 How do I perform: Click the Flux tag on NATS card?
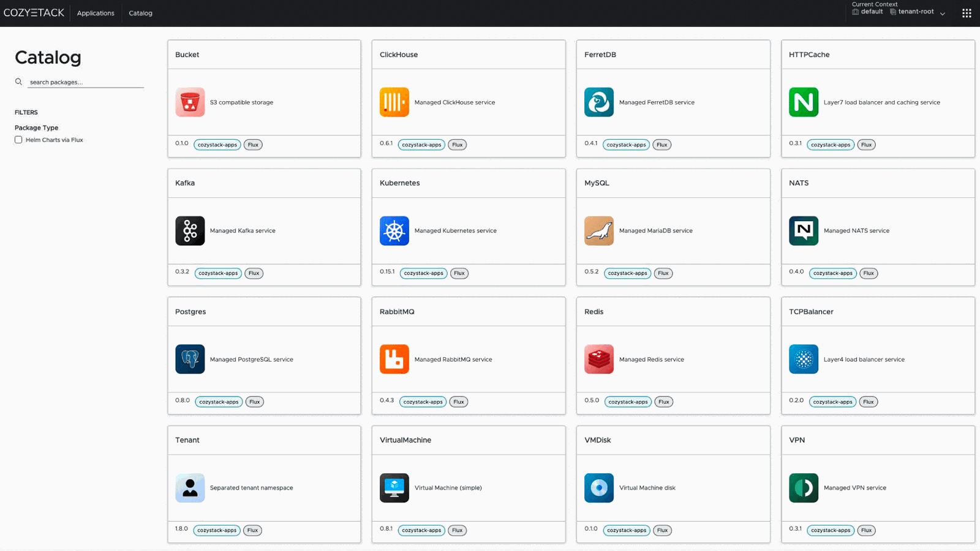click(869, 273)
